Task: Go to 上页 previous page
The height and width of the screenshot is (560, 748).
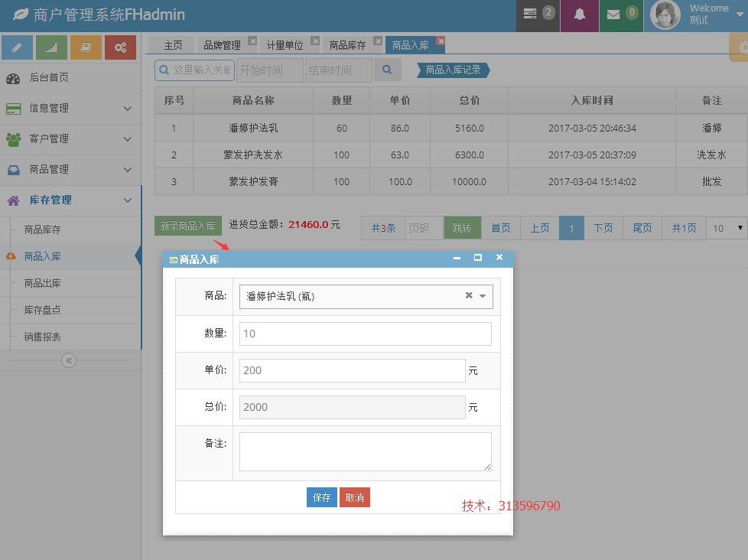Action: pos(540,228)
